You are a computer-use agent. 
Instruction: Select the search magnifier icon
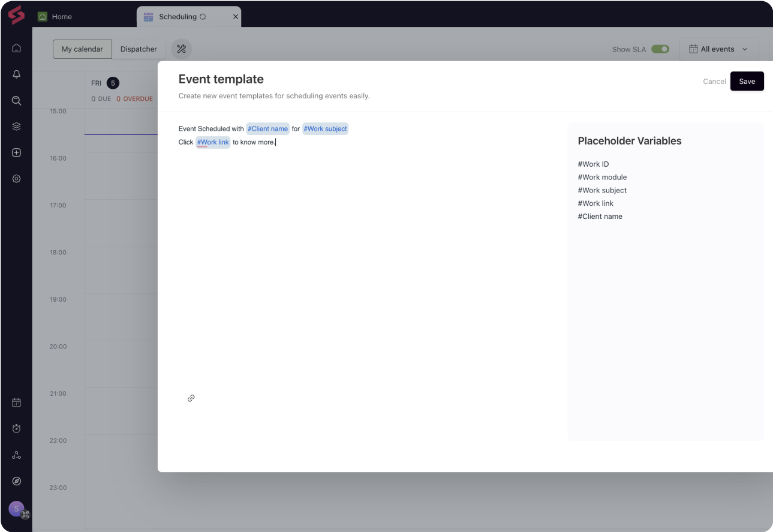point(16,100)
